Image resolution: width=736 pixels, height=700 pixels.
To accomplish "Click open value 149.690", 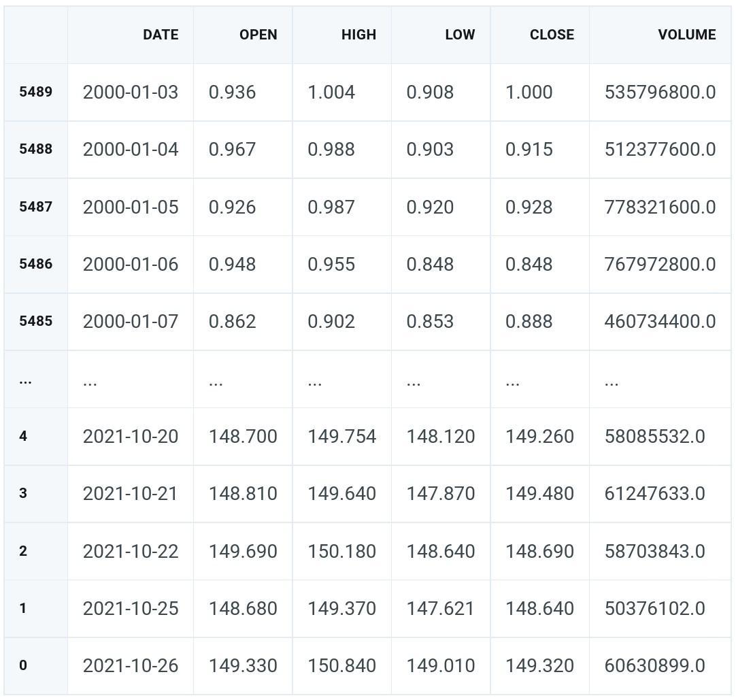I will pyautogui.click(x=243, y=551).
